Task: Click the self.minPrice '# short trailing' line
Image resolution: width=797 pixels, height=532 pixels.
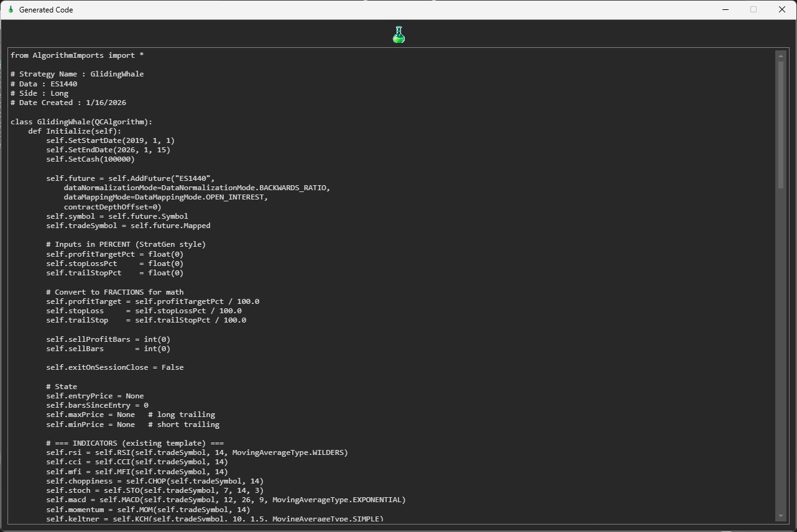Action: tap(132, 424)
